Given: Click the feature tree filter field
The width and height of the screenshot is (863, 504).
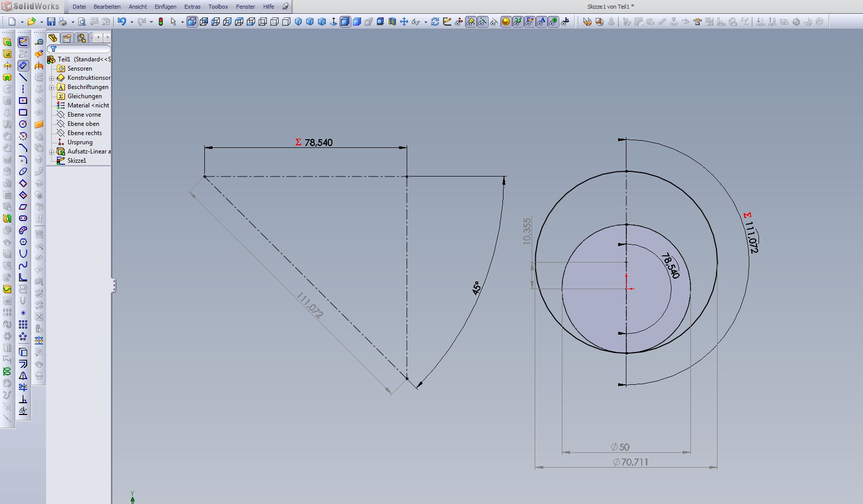Looking at the screenshot, I should (82, 49).
